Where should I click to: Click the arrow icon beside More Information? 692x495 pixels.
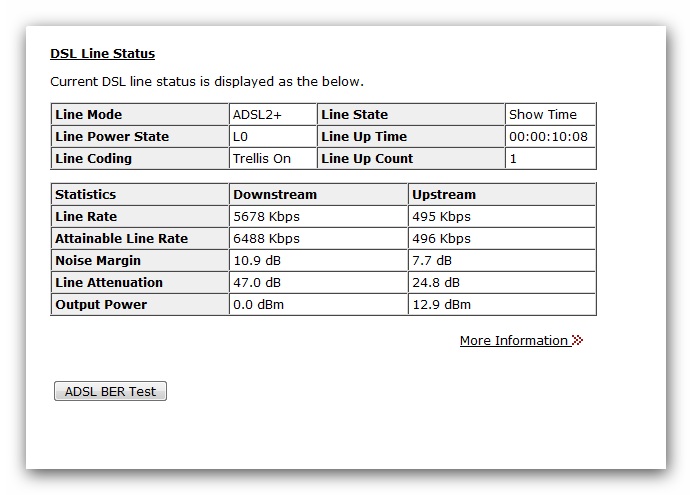578,340
